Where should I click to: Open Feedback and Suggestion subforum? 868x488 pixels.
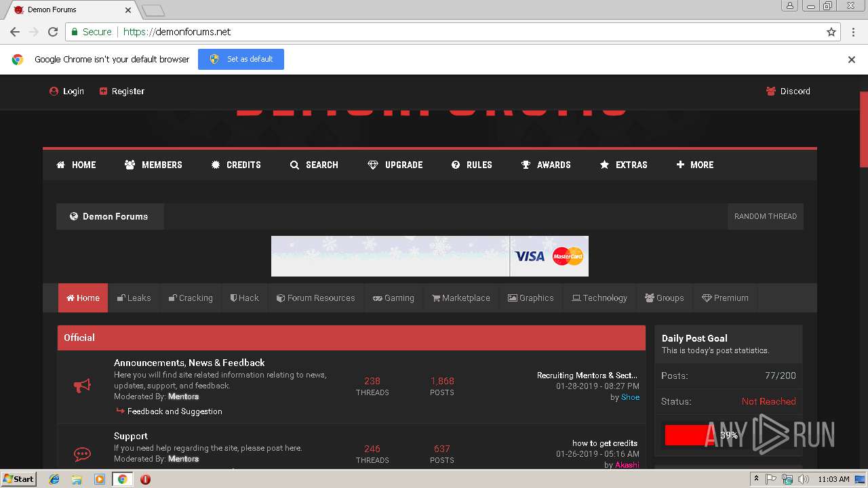[x=175, y=411]
